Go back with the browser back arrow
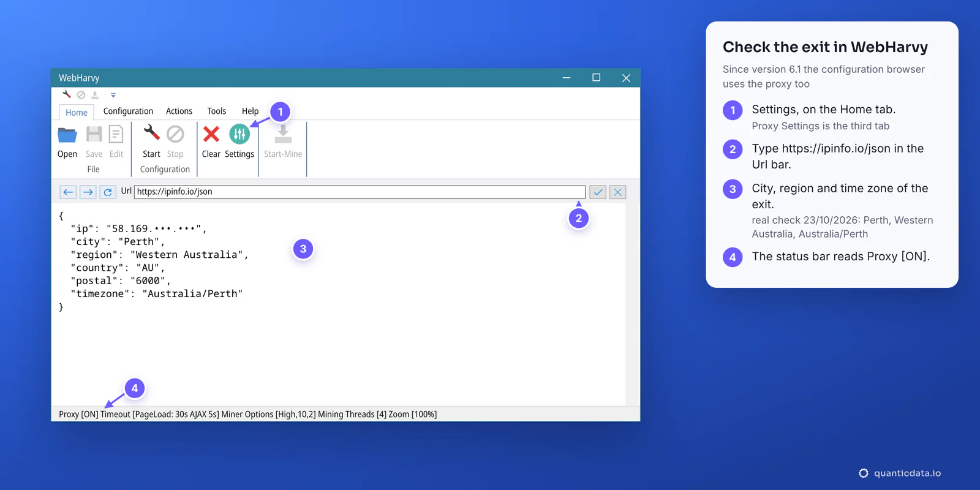The width and height of the screenshot is (980, 490). (x=68, y=192)
